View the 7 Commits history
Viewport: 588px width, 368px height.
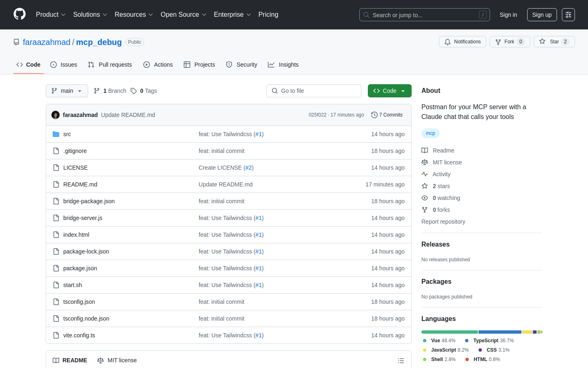[x=387, y=115]
